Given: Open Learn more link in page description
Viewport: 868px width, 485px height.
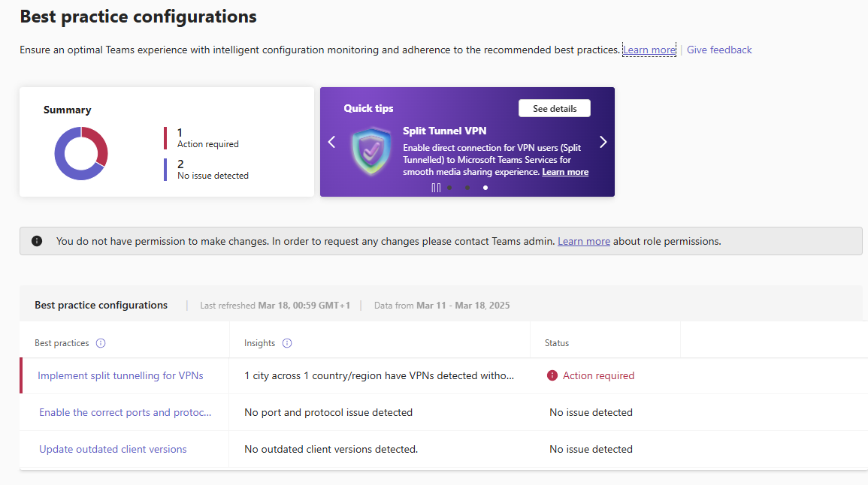Looking at the screenshot, I should coord(649,50).
